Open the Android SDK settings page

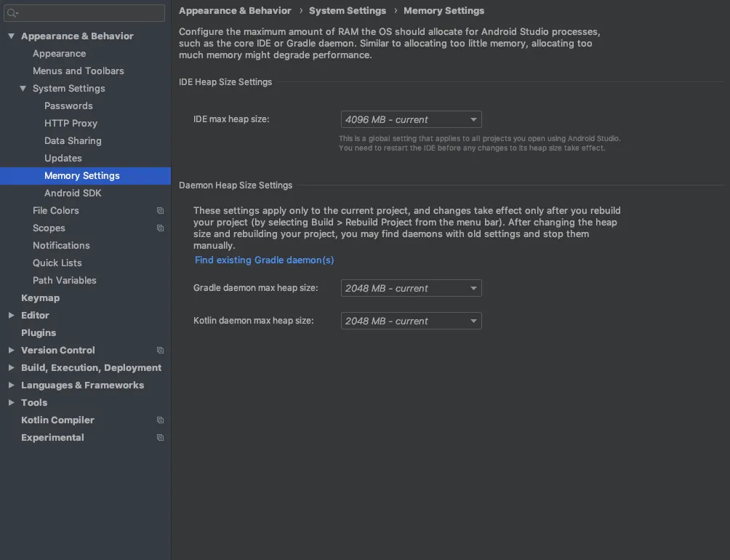click(73, 193)
